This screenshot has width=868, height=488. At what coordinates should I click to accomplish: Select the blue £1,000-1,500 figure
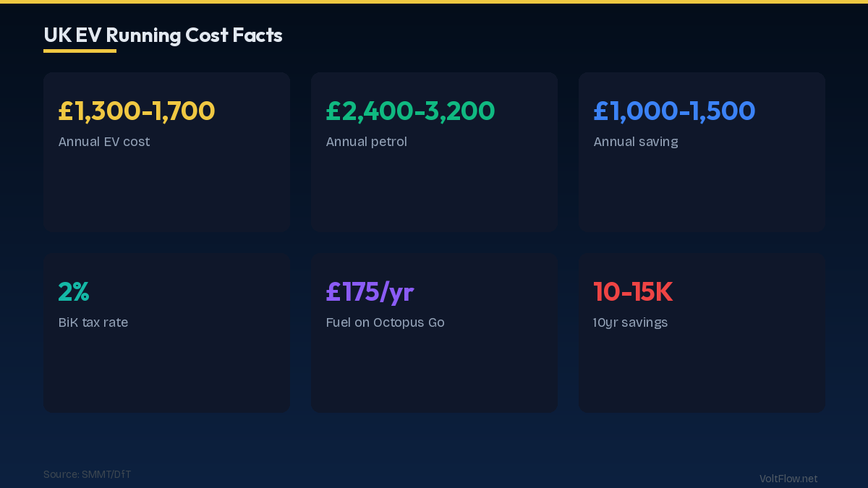tap(674, 111)
